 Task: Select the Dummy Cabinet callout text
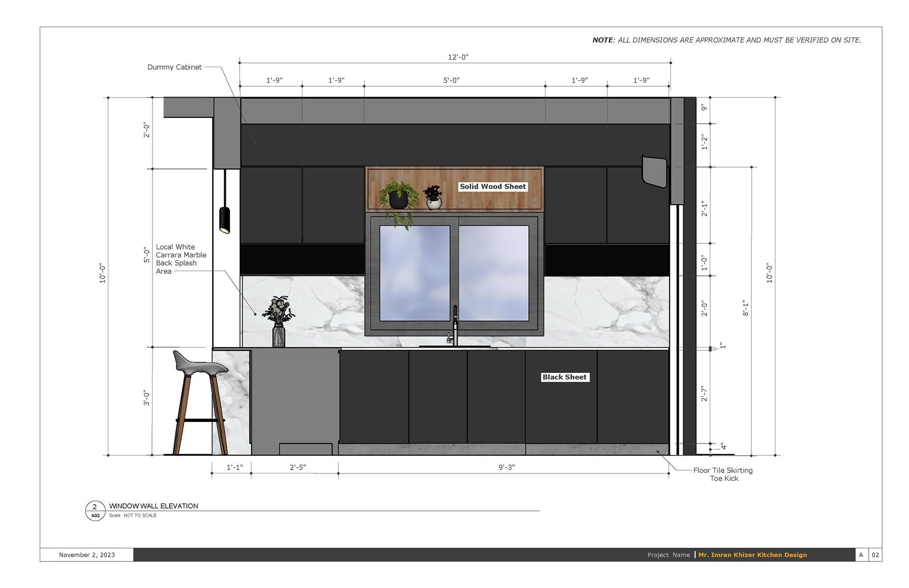[174, 67]
